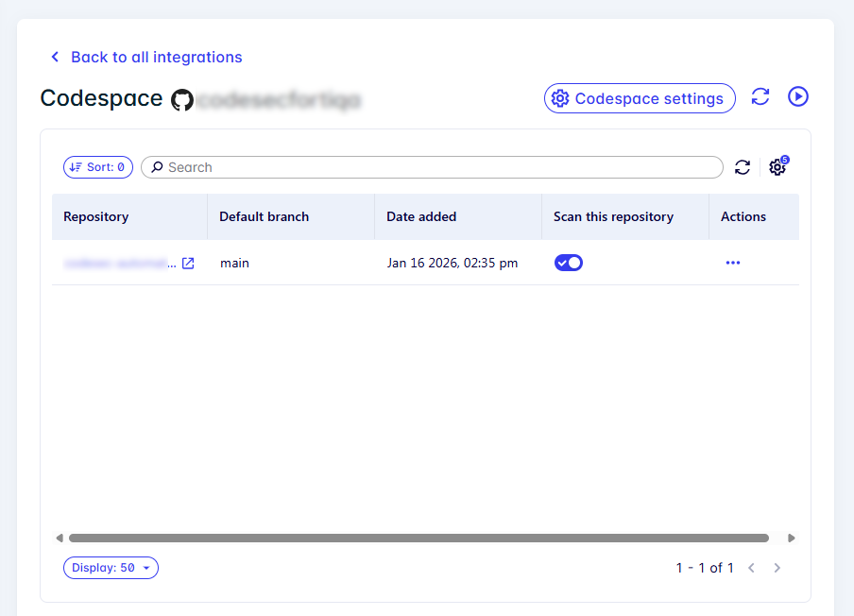Go to next page chevron
Viewport: 854px width, 616px height.
click(x=777, y=568)
